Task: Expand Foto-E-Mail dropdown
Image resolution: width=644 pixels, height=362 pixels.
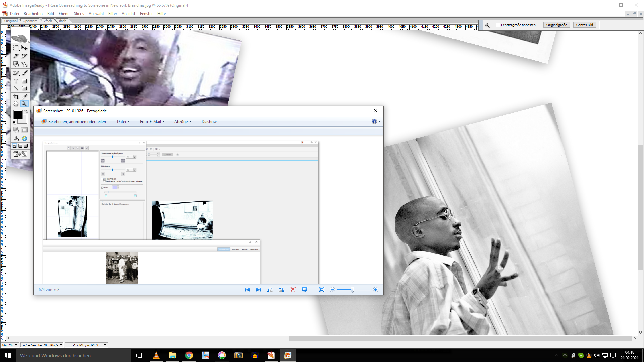Action: coord(152,122)
